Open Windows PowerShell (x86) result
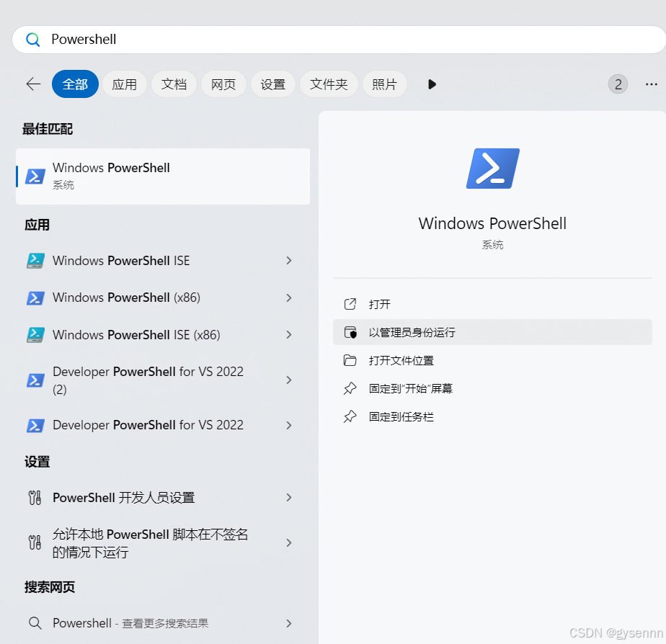 (x=163, y=298)
